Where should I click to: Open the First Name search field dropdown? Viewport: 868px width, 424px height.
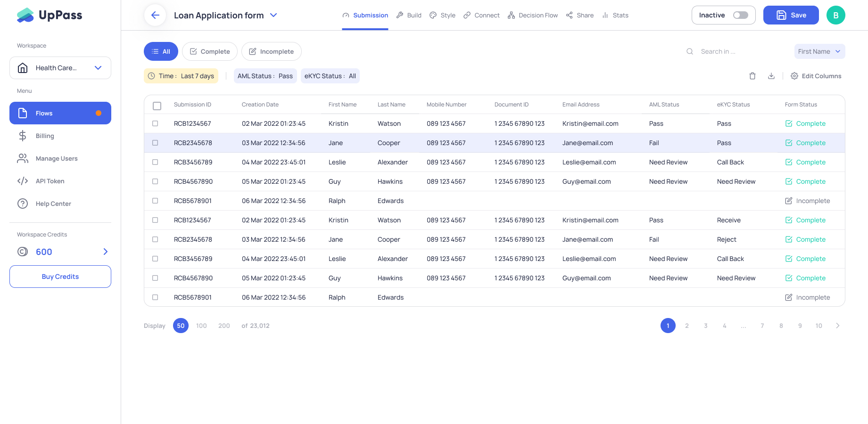click(x=819, y=51)
